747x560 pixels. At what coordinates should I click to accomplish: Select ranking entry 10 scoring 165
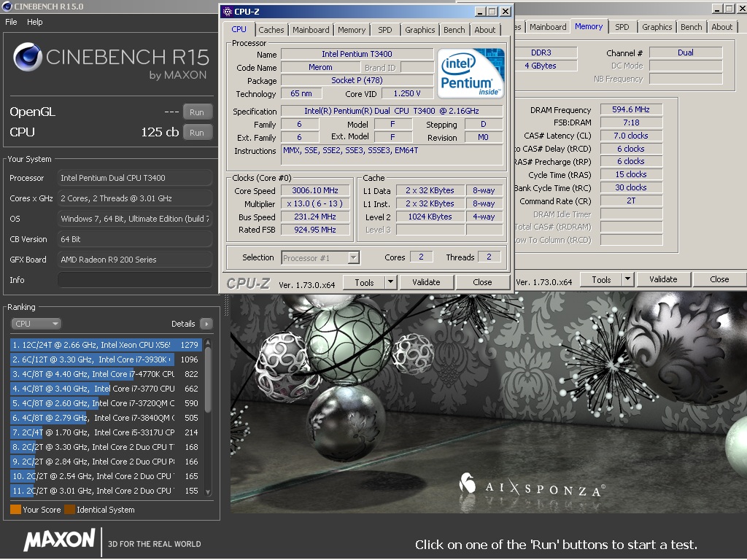point(106,476)
